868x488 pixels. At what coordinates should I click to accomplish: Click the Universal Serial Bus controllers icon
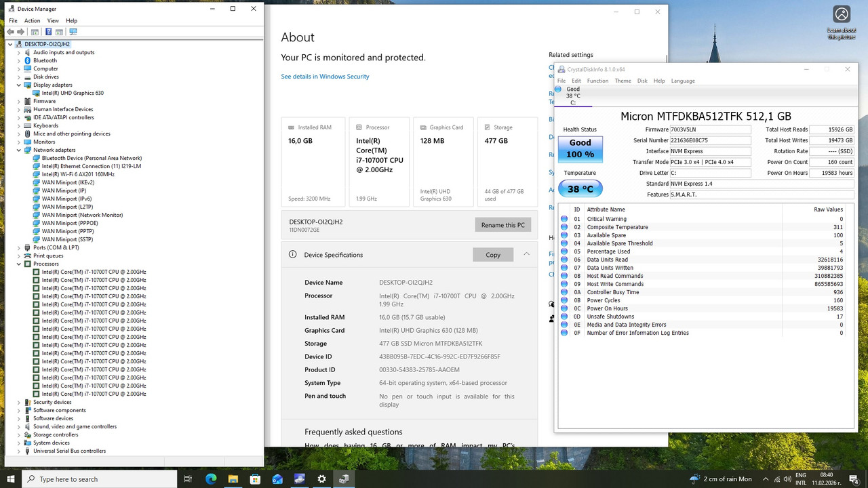[x=28, y=451]
